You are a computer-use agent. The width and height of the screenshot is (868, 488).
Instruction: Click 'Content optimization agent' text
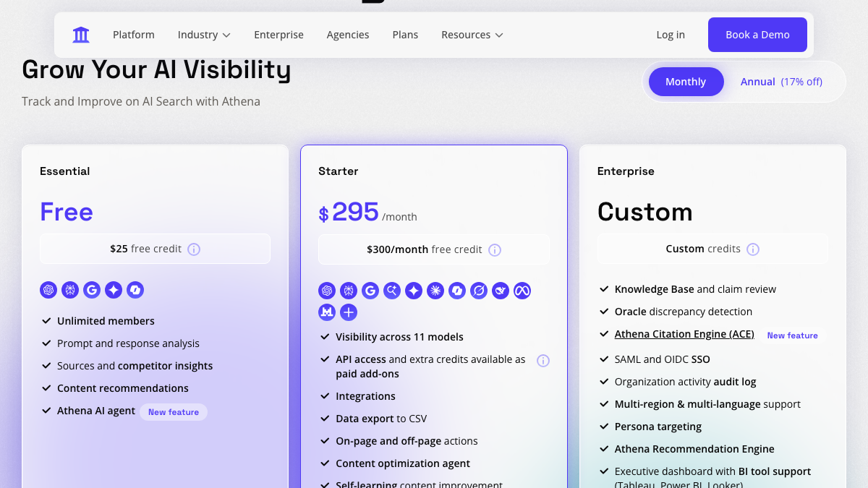[x=403, y=463]
